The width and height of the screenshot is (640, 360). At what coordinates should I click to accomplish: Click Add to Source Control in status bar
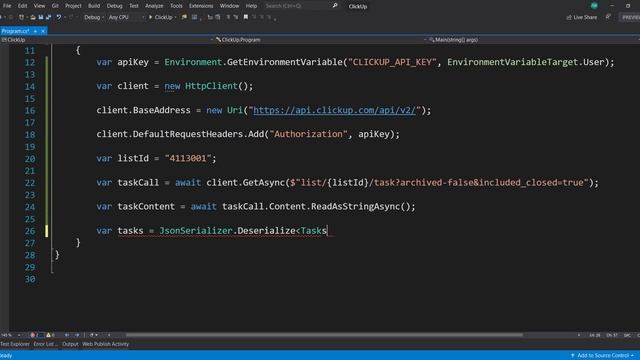(602, 356)
